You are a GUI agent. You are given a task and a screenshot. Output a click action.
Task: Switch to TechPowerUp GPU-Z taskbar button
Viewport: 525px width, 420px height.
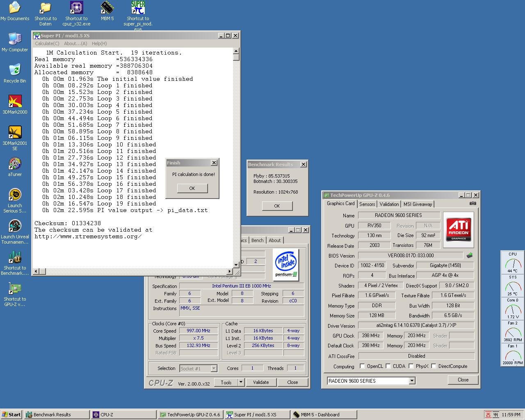click(x=190, y=415)
